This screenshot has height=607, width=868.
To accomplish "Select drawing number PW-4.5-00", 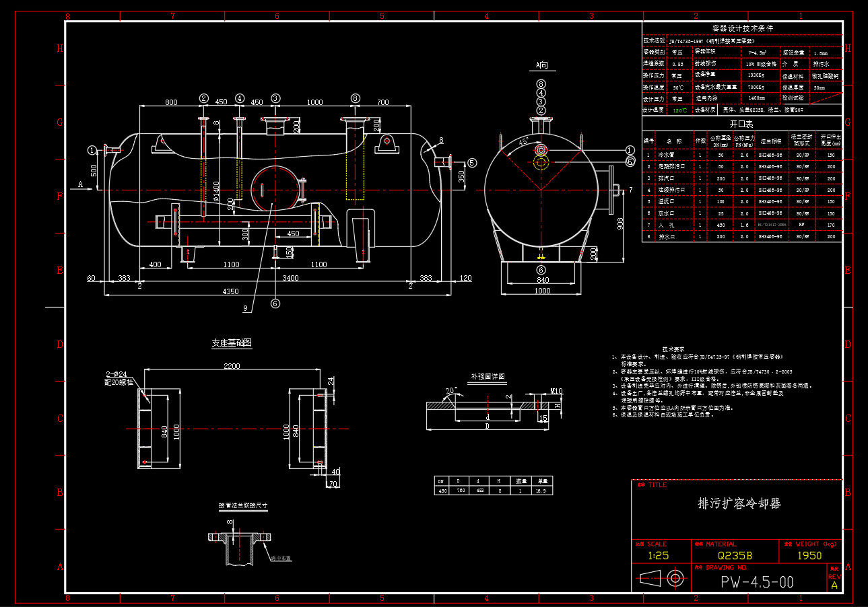I will click(757, 582).
